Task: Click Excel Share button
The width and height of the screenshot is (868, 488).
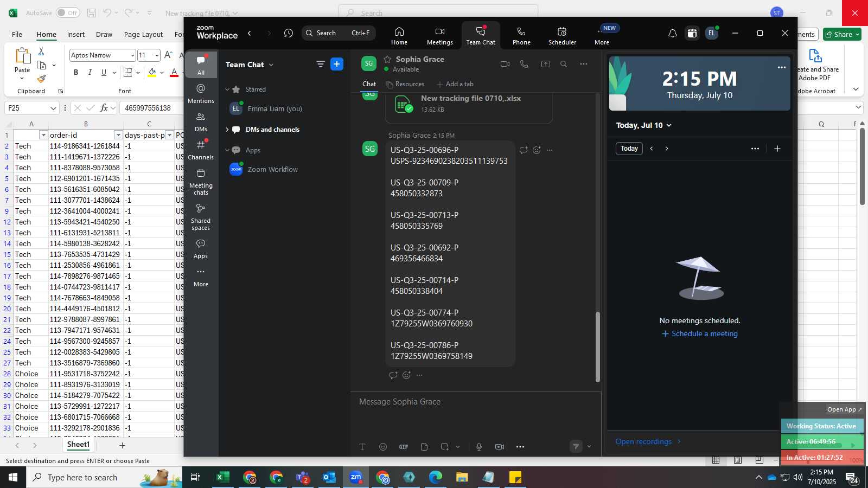Action: (843, 34)
